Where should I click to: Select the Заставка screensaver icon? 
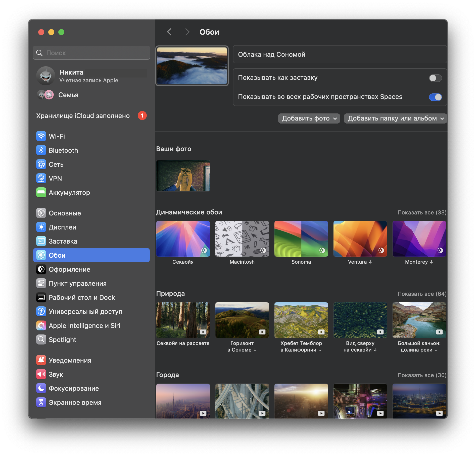click(x=41, y=241)
